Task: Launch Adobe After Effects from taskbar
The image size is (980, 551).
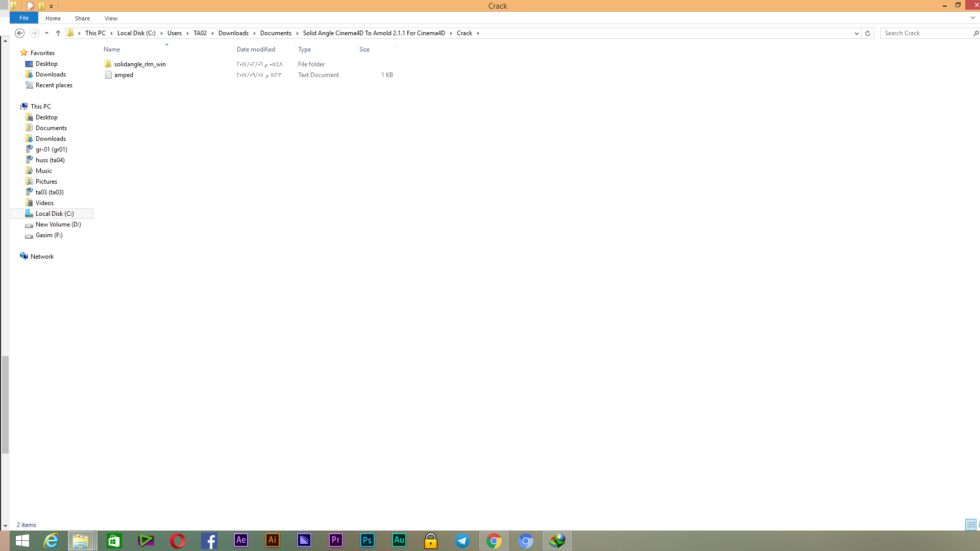Action: tap(241, 541)
